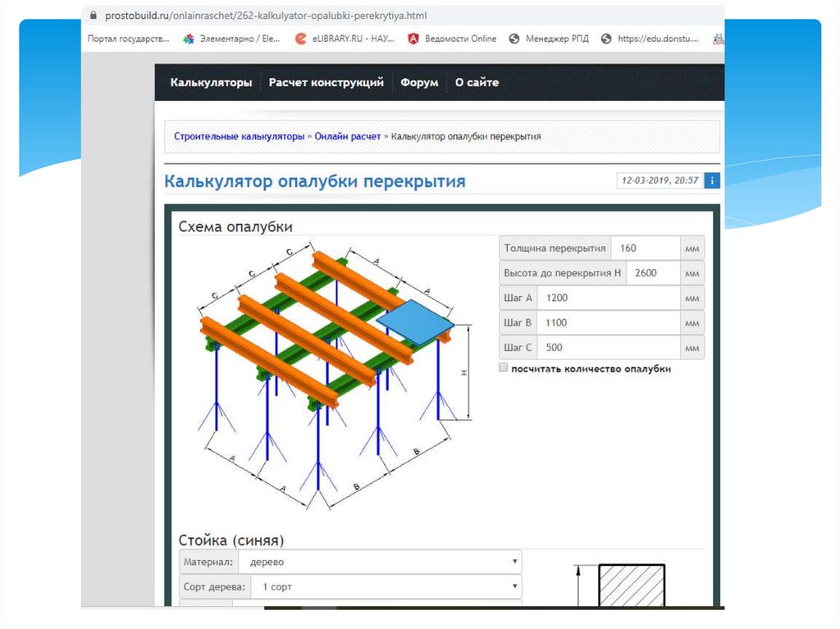
Task: Open the Сорт дерева dropdown
Action: point(386,586)
